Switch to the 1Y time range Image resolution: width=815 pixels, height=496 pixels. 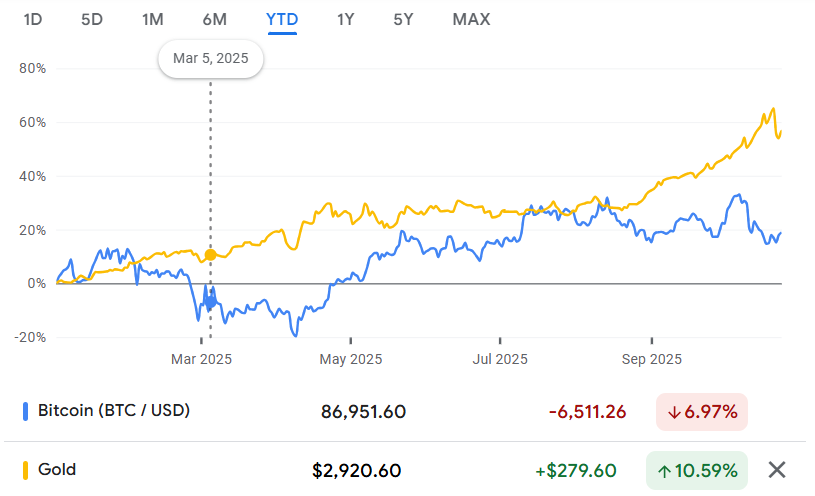click(346, 19)
